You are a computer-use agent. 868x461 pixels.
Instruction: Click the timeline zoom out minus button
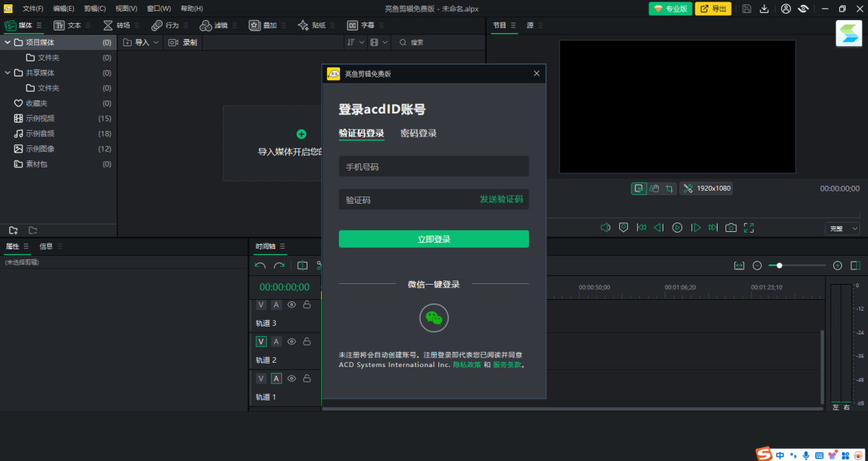(x=757, y=266)
